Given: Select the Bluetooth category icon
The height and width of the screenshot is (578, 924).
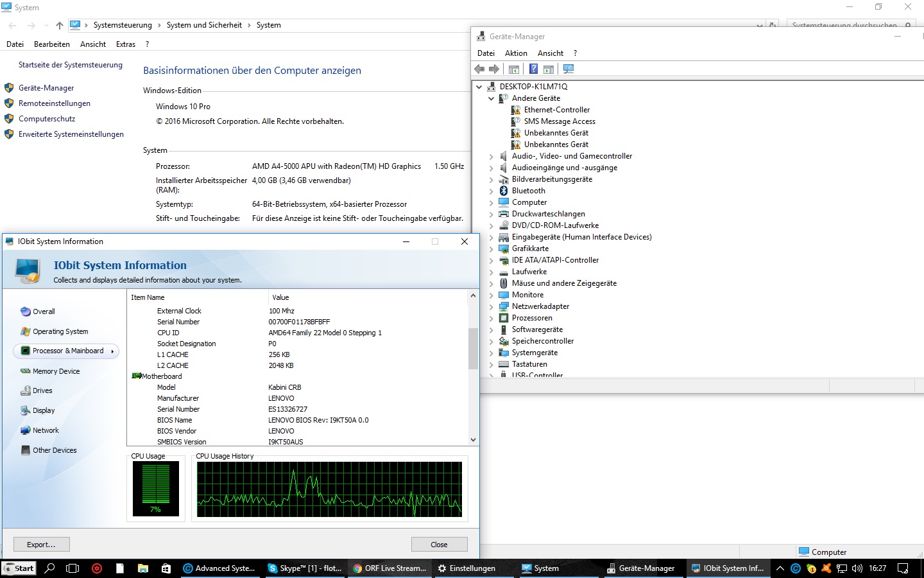Looking at the screenshot, I should pos(504,191).
